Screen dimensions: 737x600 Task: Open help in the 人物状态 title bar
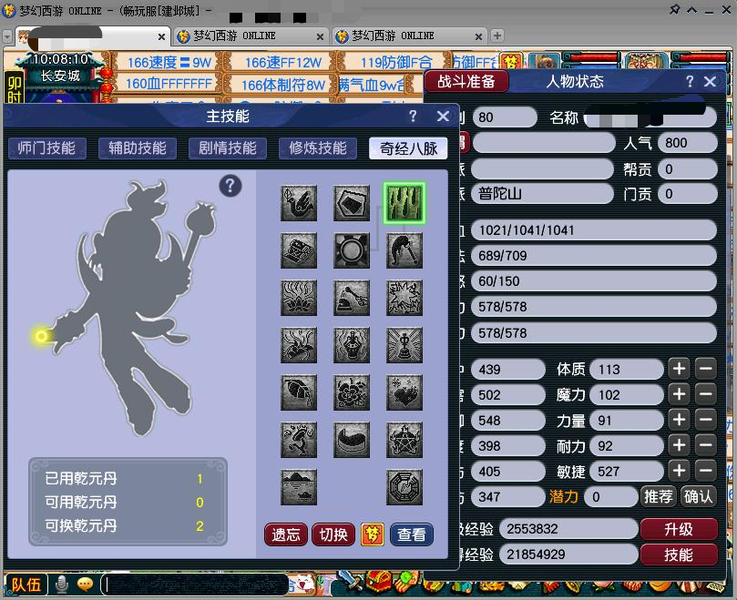(x=690, y=82)
